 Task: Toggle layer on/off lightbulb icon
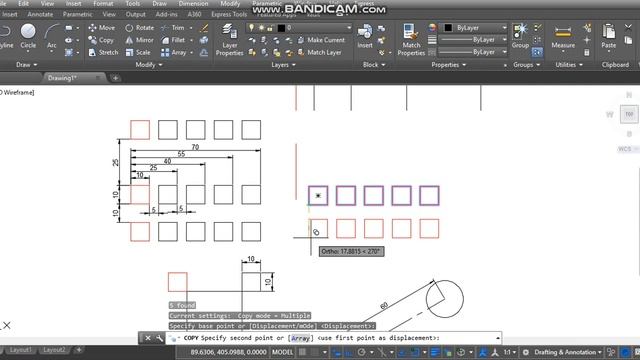pos(251,28)
